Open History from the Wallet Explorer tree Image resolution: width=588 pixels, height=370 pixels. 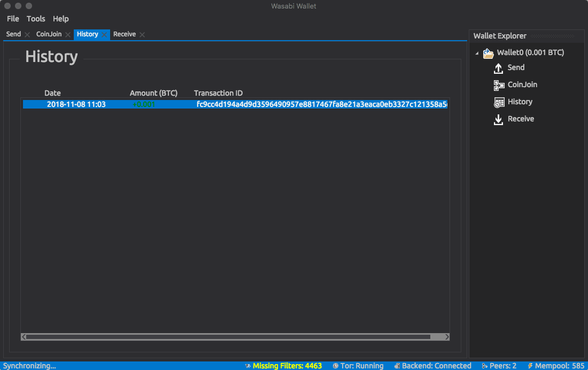(x=520, y=102)
